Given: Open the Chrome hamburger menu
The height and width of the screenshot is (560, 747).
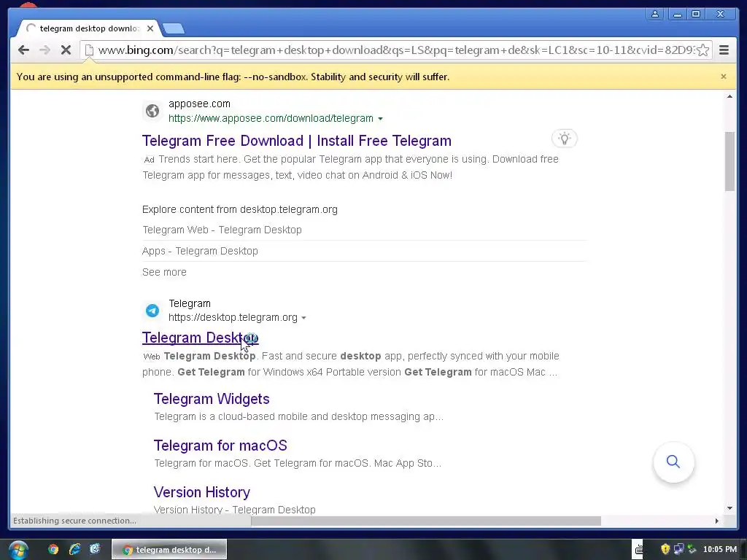Looking at the screenshot, I should pyautogui.click(x=724, y=50).
